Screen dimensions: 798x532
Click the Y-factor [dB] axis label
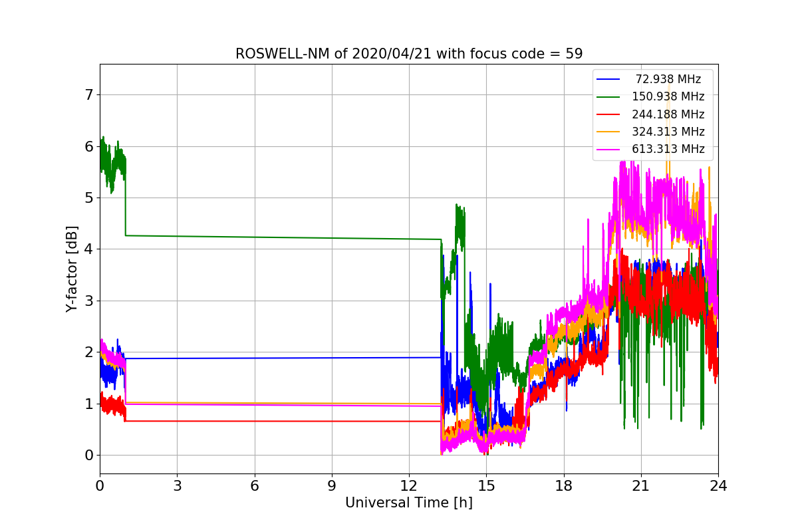[x=72, y=269]
